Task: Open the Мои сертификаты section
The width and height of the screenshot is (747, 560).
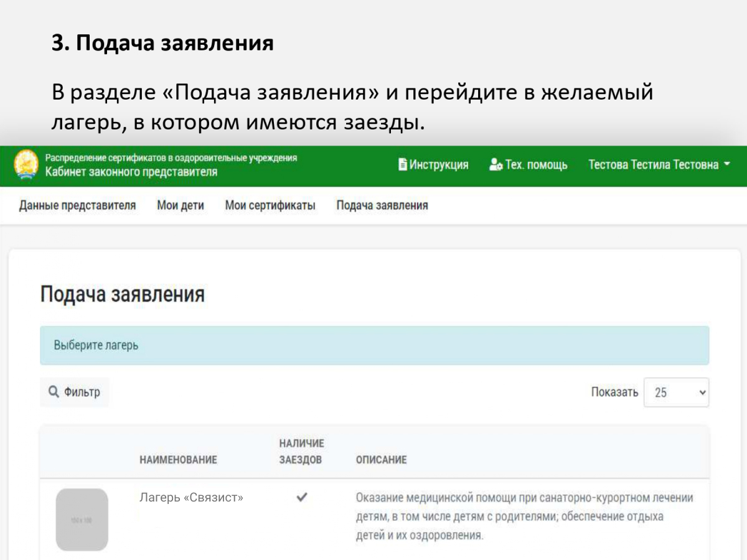Action: tap(270, 205)
